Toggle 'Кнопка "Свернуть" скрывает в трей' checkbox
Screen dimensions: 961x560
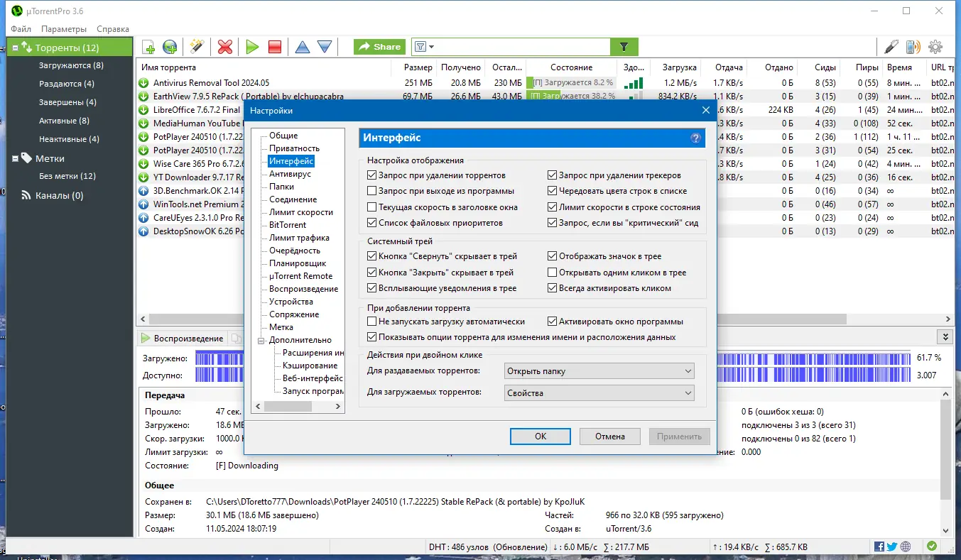372,256
